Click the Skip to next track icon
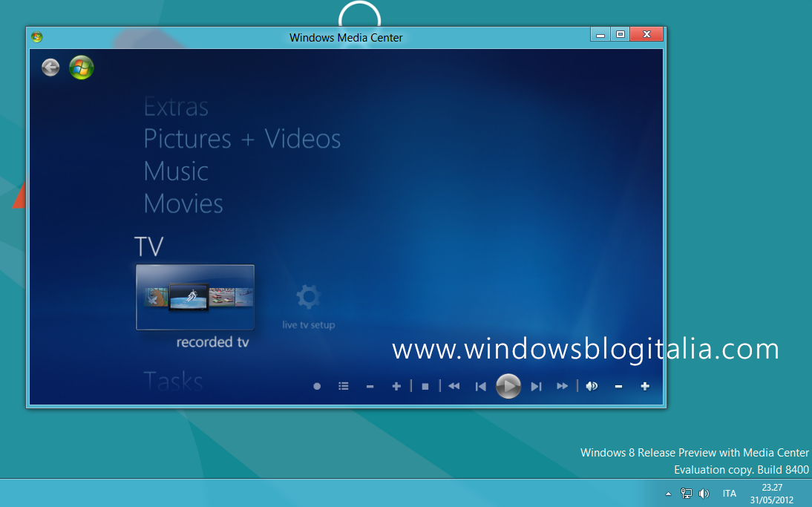Image resolution: width=812 pixels, height=507 pixels. coord(536,386)
